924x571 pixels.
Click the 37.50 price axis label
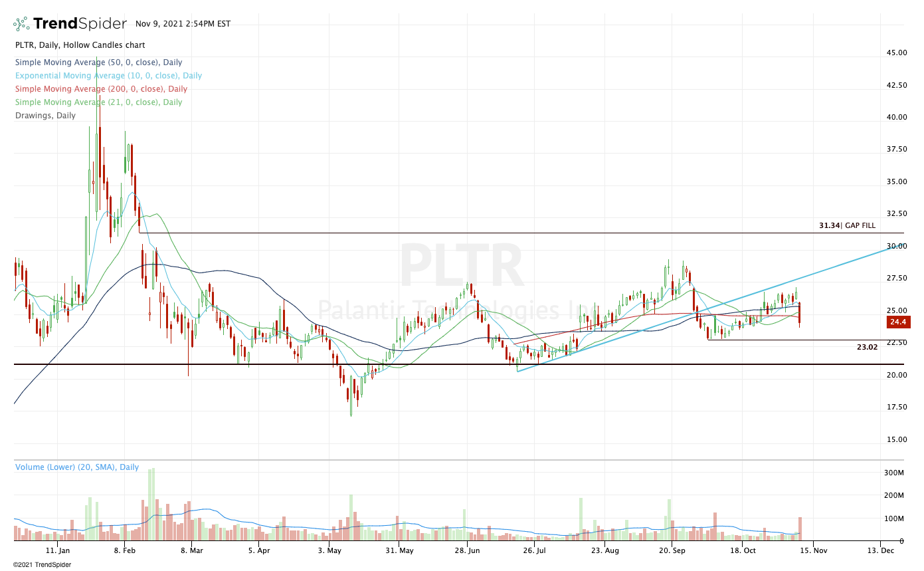tap(897, 150)
